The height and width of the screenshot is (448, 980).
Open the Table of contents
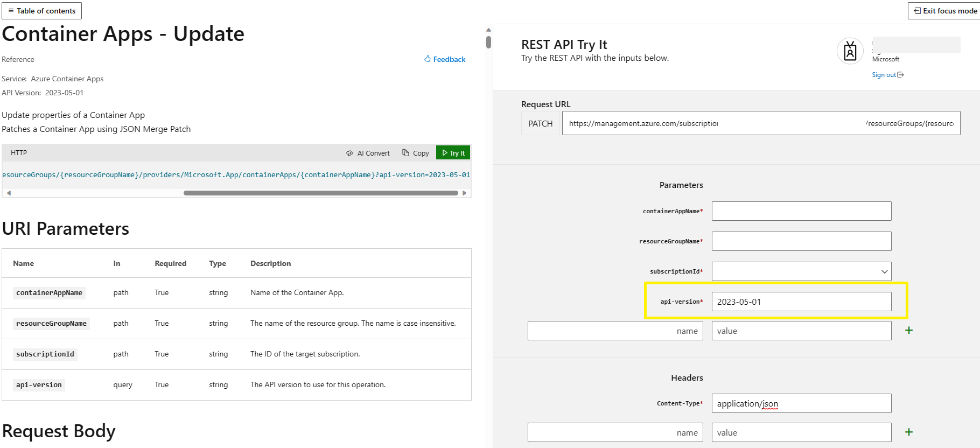(41, 11)
